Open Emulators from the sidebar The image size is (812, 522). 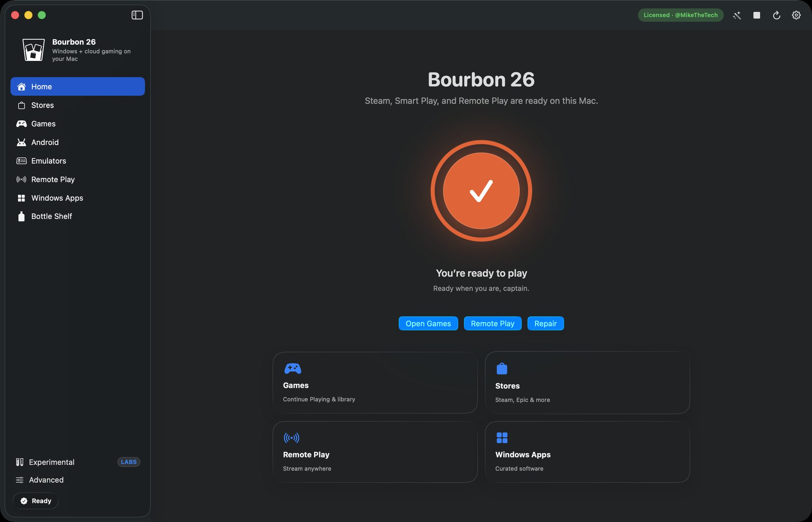[x=78, y=161]
